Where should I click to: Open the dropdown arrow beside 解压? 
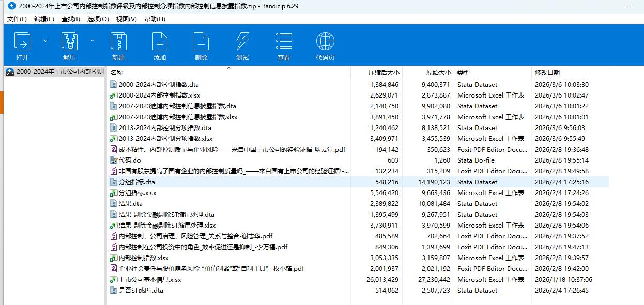(93, 40)
